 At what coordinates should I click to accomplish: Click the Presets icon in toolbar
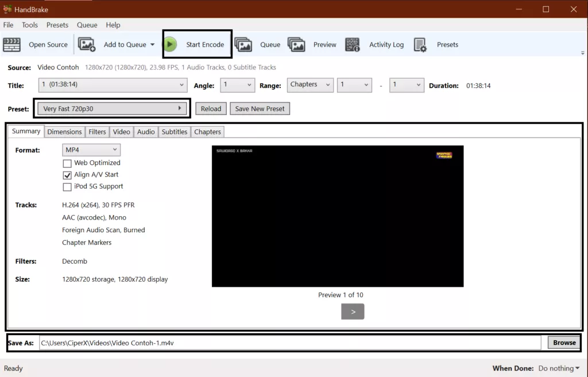pyautogui.click(x=420, y=44)
